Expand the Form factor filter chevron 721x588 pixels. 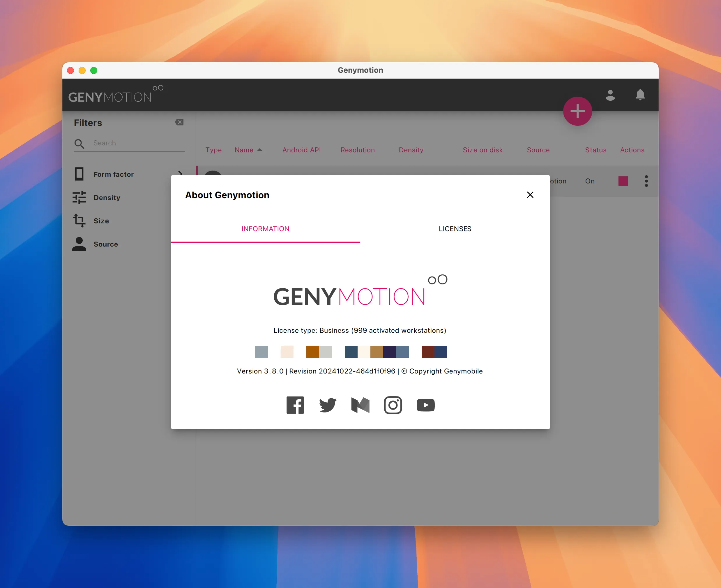pos(181,174)
